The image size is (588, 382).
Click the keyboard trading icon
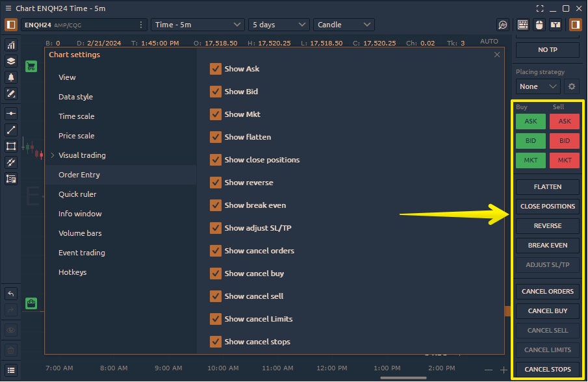tap(522, 25)
